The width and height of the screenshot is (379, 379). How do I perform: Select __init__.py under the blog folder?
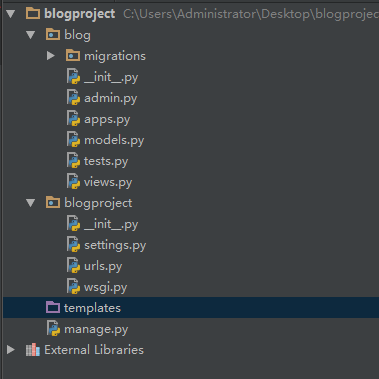(x=111, y=77)
